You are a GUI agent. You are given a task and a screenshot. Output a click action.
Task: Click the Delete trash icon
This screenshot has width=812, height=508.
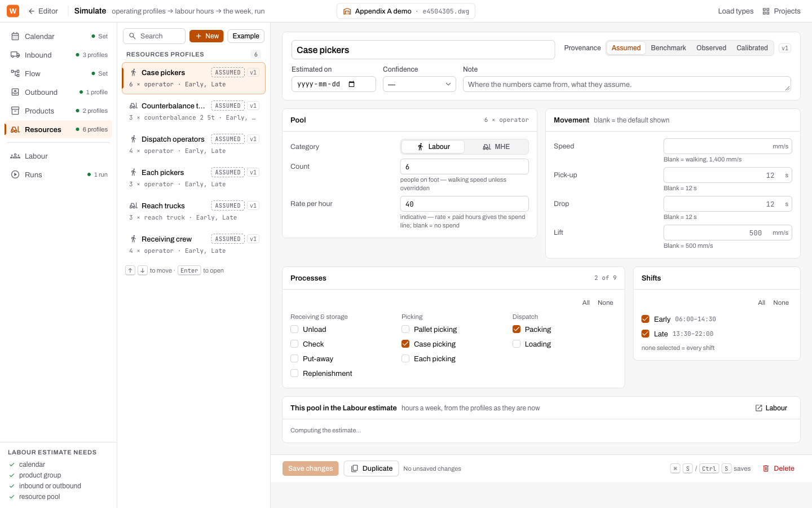(766, 468)
